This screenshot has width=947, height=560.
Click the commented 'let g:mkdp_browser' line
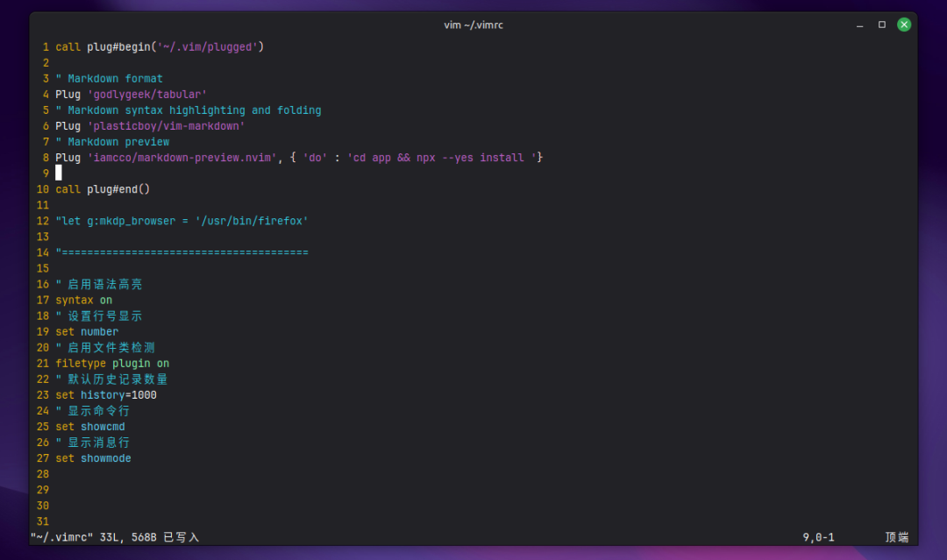point(182,221)
